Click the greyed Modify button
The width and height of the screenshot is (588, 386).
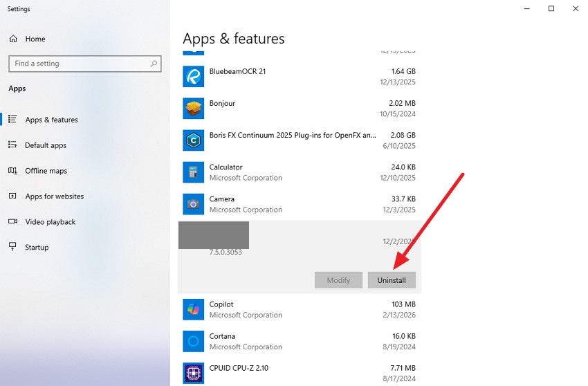[x=339, y=280]
